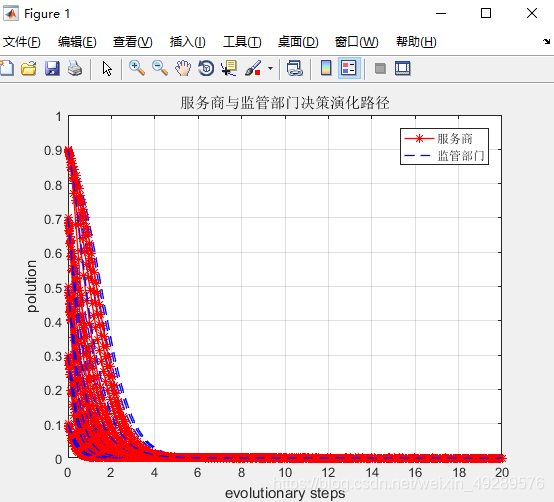Print the figure using the printer icon
This screenshot has width=554, height=502.
pos(75,68)
